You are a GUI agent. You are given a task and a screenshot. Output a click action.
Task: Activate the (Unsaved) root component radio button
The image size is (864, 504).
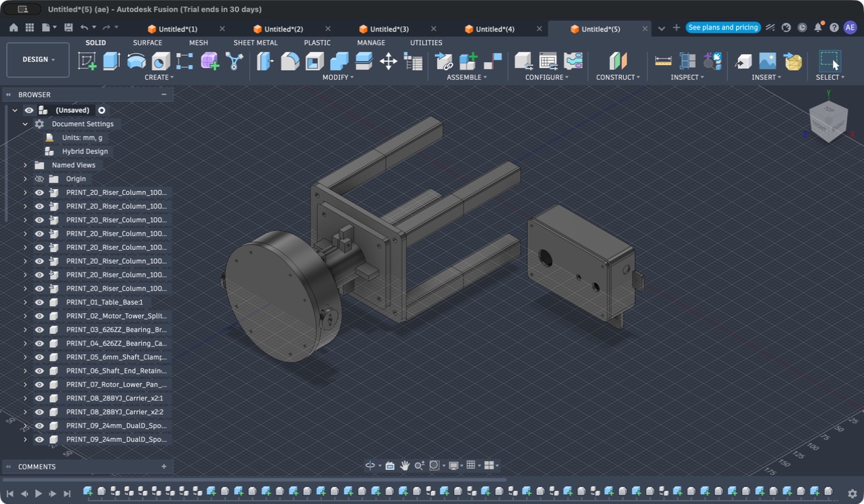coord(102,110)
